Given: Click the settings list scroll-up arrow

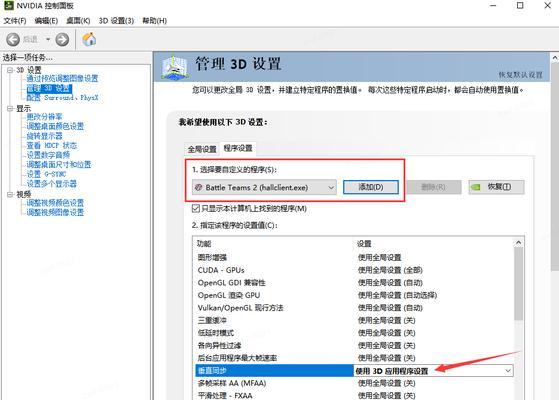Looking at the screenshot, I should tap(519, 243).
